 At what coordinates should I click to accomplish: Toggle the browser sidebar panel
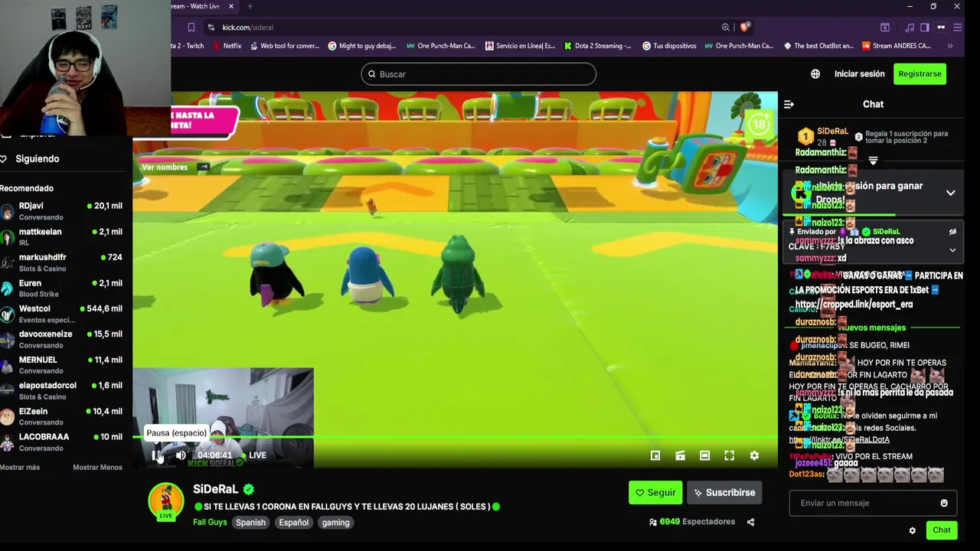click(x=925, y=27)
